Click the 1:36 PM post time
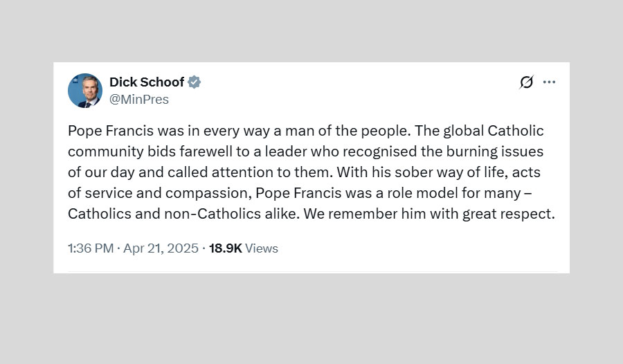This screenshot has height=364, width=623. pos(90,248)
